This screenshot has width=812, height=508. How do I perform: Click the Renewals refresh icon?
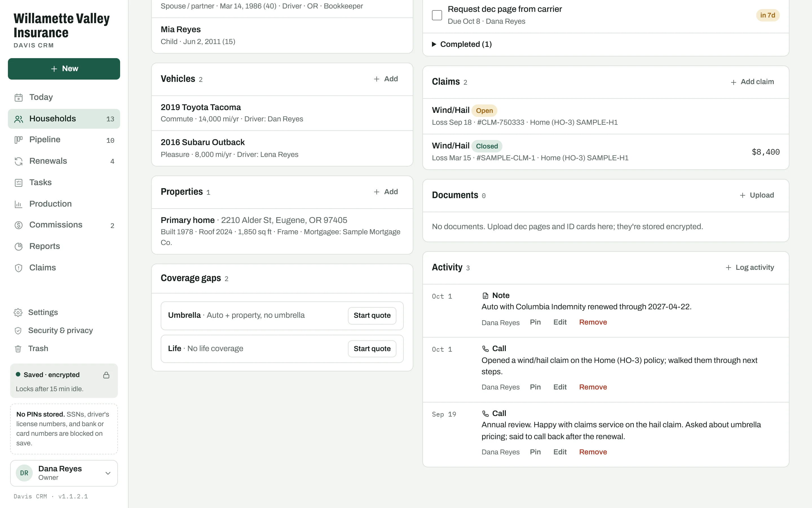pos(18,161)
